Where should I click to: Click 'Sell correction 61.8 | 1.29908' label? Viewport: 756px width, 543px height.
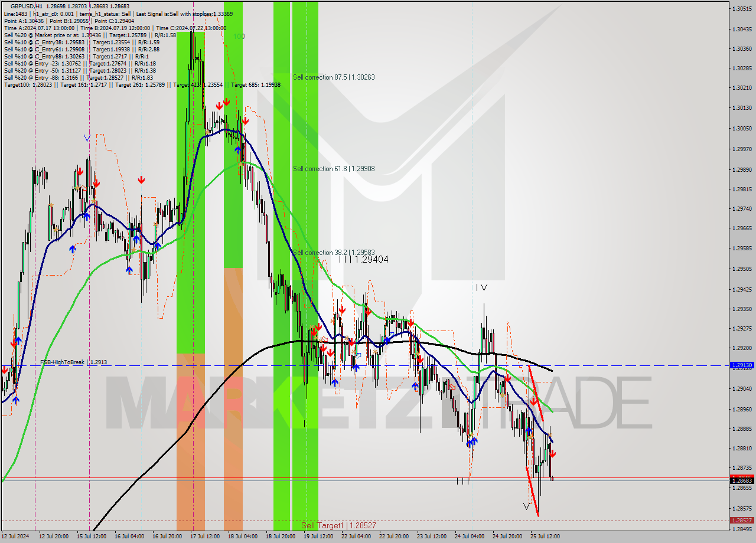[334, 169]
